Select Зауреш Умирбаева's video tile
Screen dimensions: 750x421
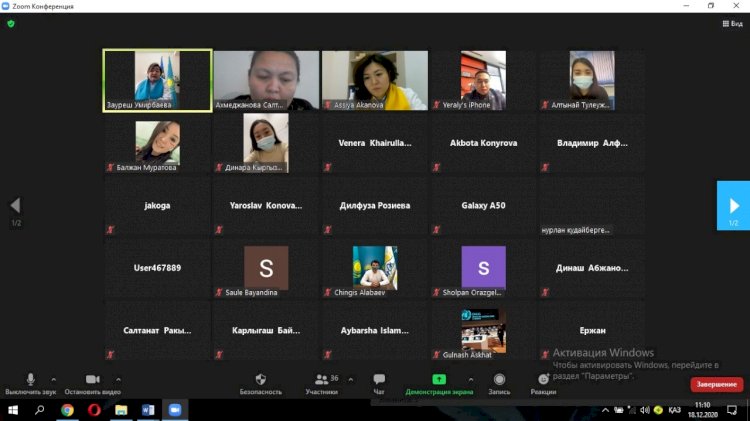[x=157, y=80]
